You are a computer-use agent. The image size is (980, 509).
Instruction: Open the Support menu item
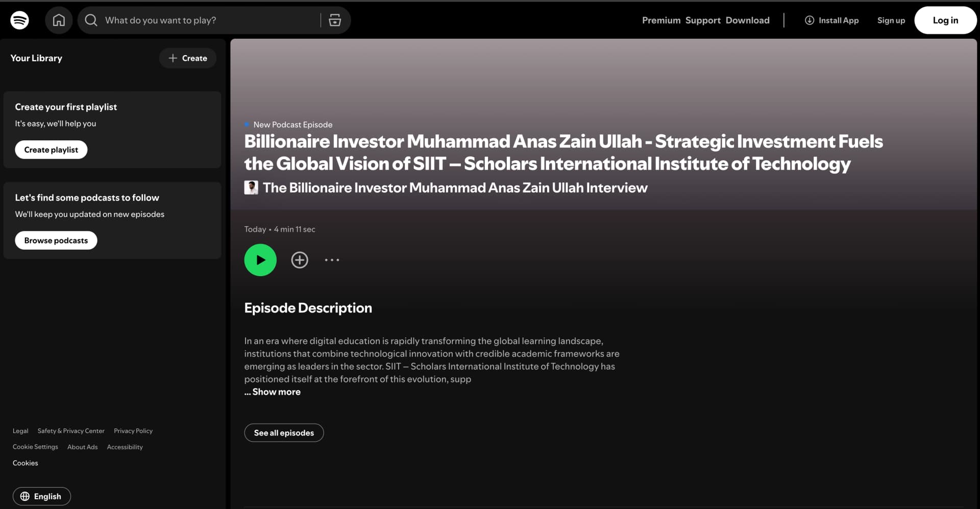703,20
